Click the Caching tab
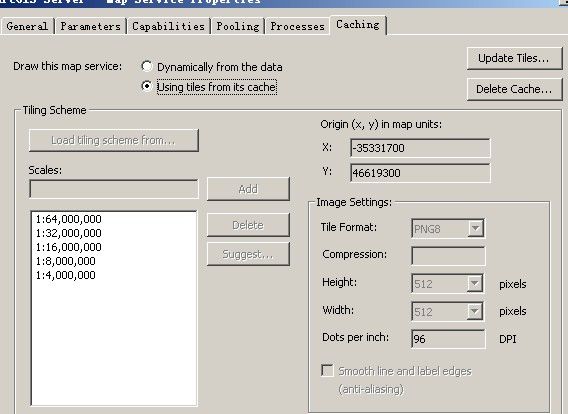The image size is (568, 414). click(358, 25)
